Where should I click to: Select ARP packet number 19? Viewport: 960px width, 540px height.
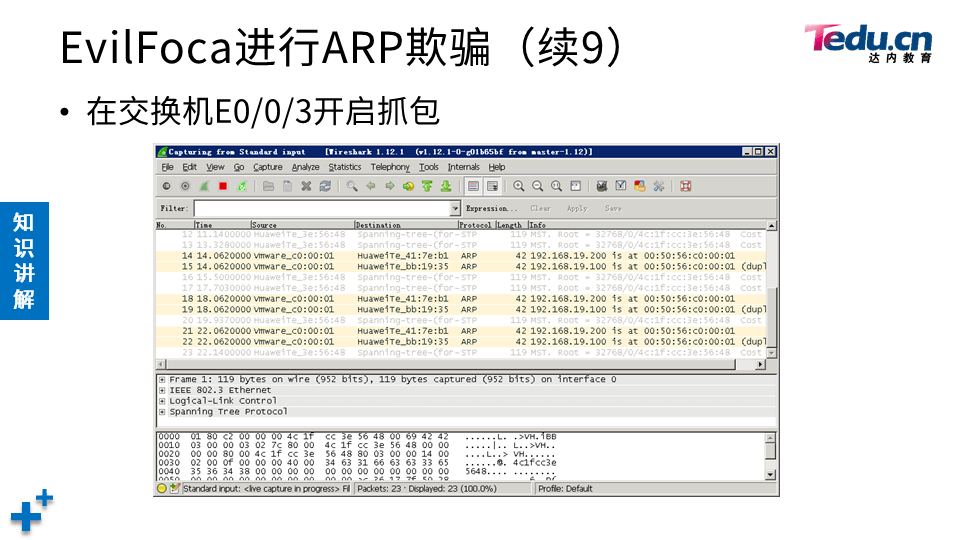point(461,310)
